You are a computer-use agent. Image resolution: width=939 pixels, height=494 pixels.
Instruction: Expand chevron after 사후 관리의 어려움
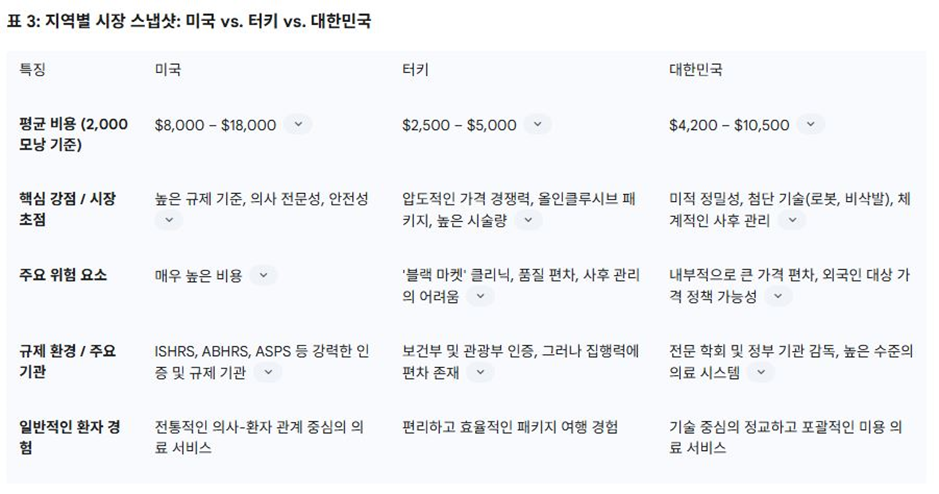480,296
